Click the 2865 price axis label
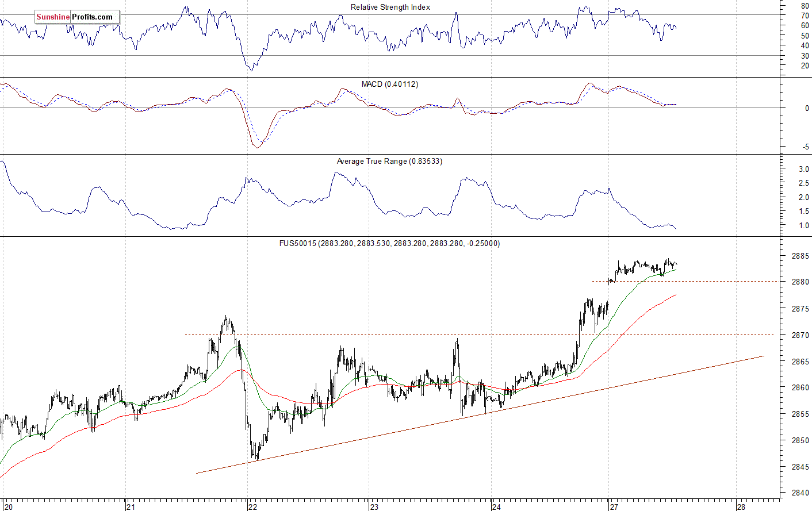 800,362
